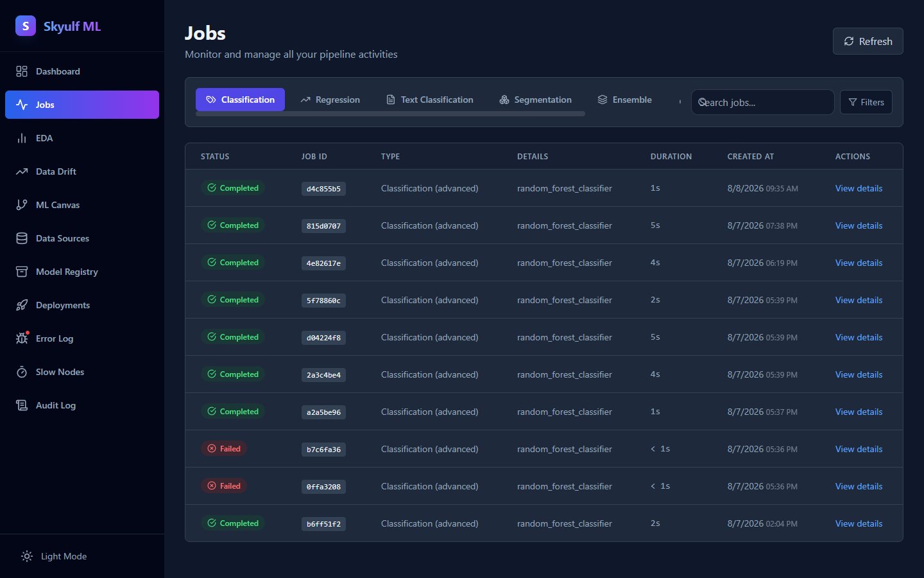Click the STATUS column header
Screen dimensions: 924x578
pyautogui.click(x=215, y=157)
